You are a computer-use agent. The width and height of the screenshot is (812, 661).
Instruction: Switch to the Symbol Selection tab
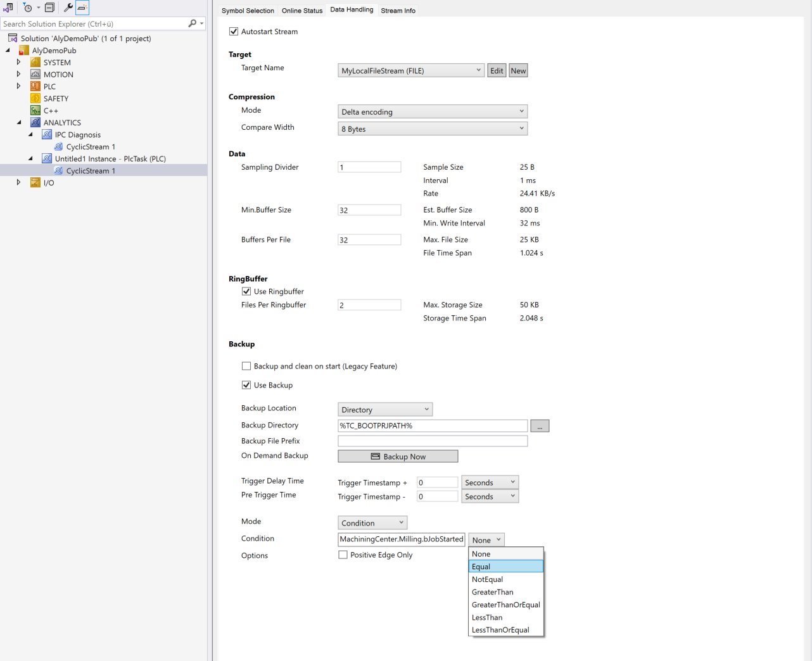(x=248, y=11)
